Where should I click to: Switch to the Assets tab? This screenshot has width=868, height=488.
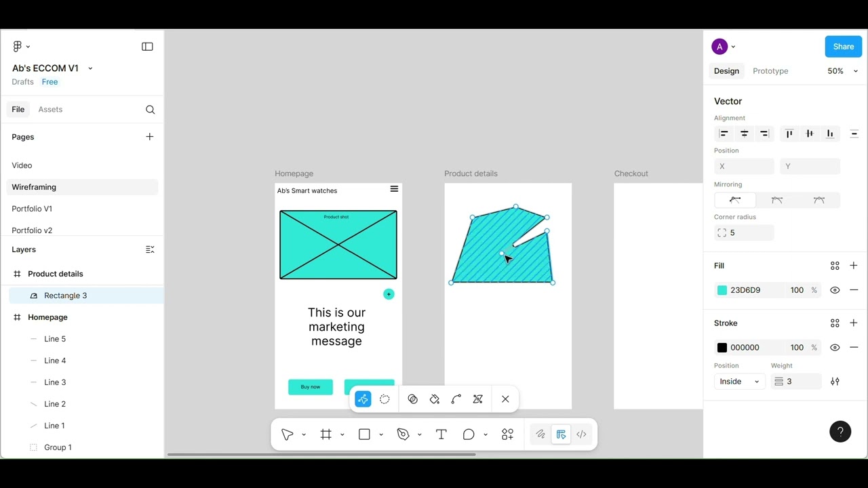click(x=50, y=109)
